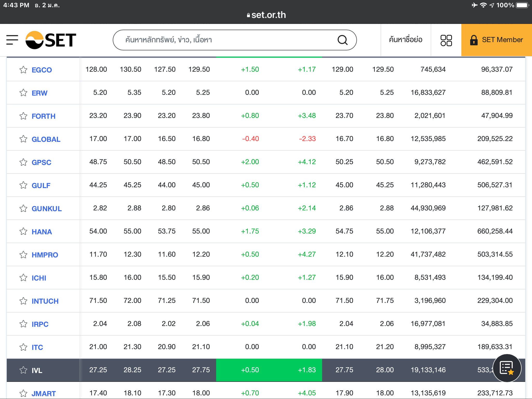Open the GPSC stock link
Screen dimensions: 532x399
41,162
